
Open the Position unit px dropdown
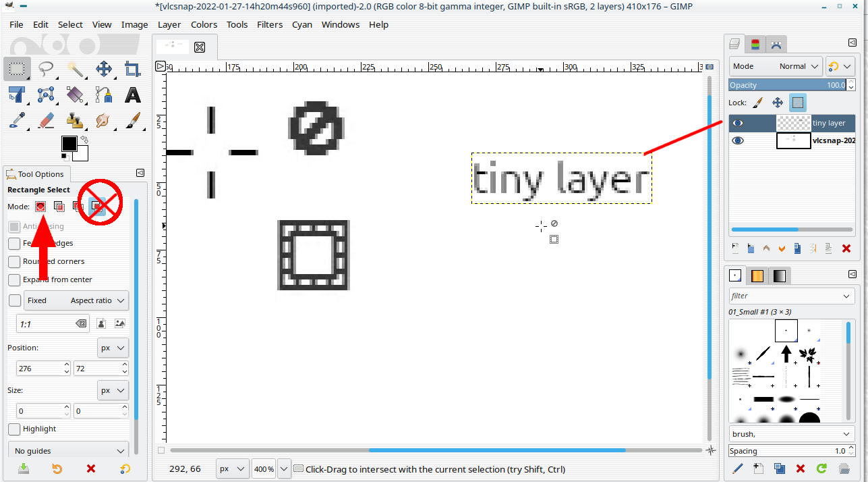113,348
